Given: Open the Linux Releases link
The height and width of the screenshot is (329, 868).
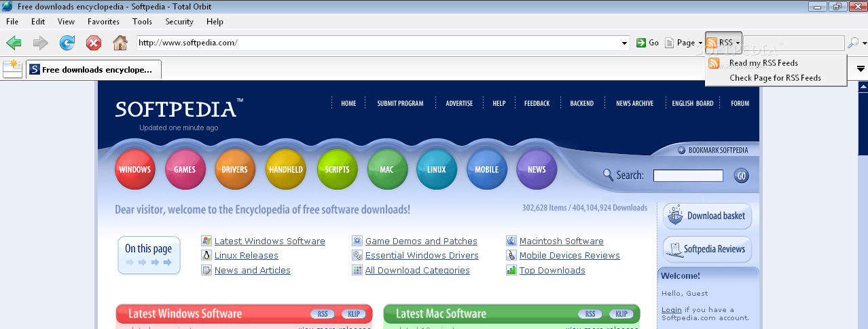Looking at the screenshot, I should point(247,256).
